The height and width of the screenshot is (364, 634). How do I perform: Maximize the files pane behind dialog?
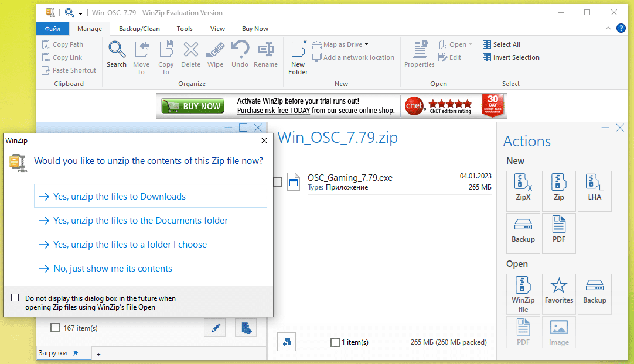coord(243,128)
